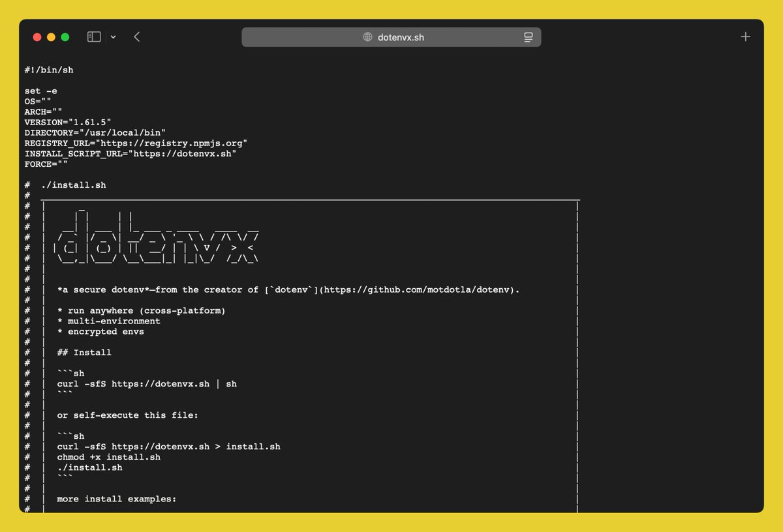Viewport: 783px width, 532px height.
Task: Minimize the window with yellow button
Action: point(51,37)
